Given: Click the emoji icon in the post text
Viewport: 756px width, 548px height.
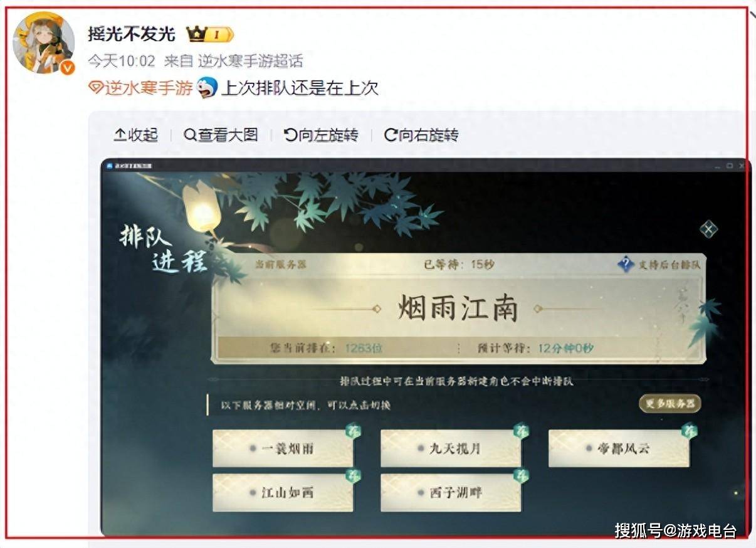Looking at the screenshot, I should [x=207, y=87].
